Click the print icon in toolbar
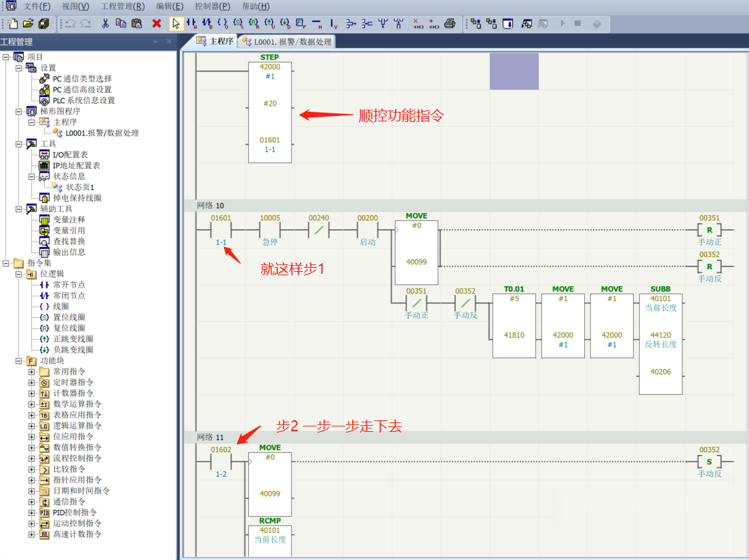Viewport: 749px width, 560px height. 450,24
